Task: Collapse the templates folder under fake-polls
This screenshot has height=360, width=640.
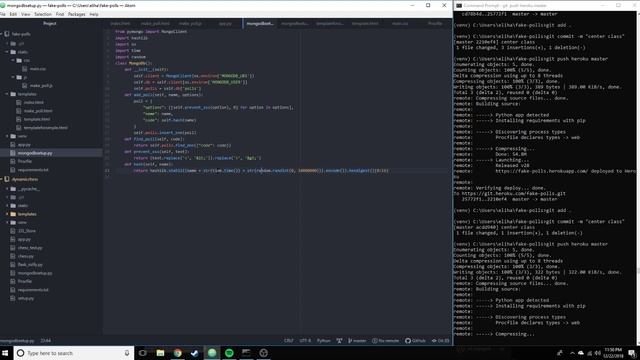Action: point(7,94)
